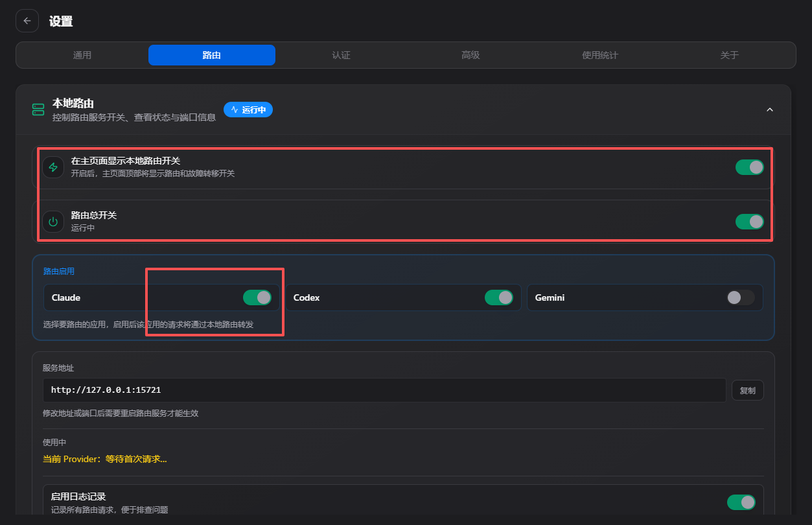Click the back arrow button
This screenshot has height=525, width=812.
27,21
